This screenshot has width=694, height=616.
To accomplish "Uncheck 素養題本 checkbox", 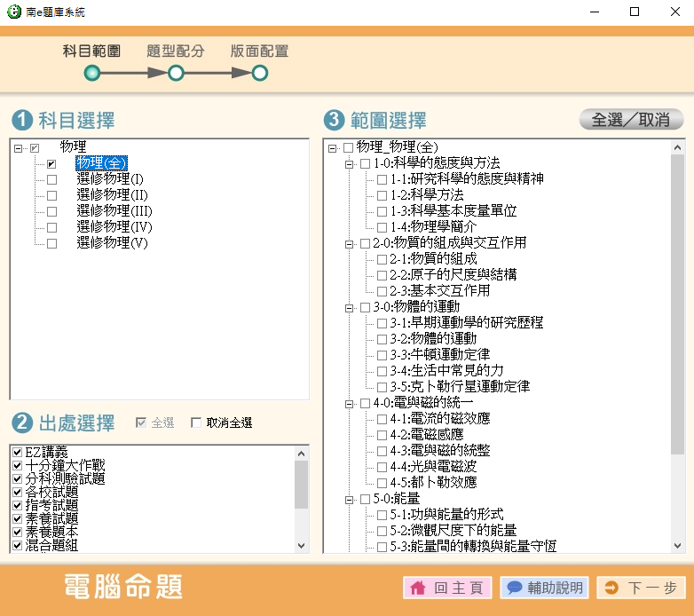I will [x=17, y=532].
